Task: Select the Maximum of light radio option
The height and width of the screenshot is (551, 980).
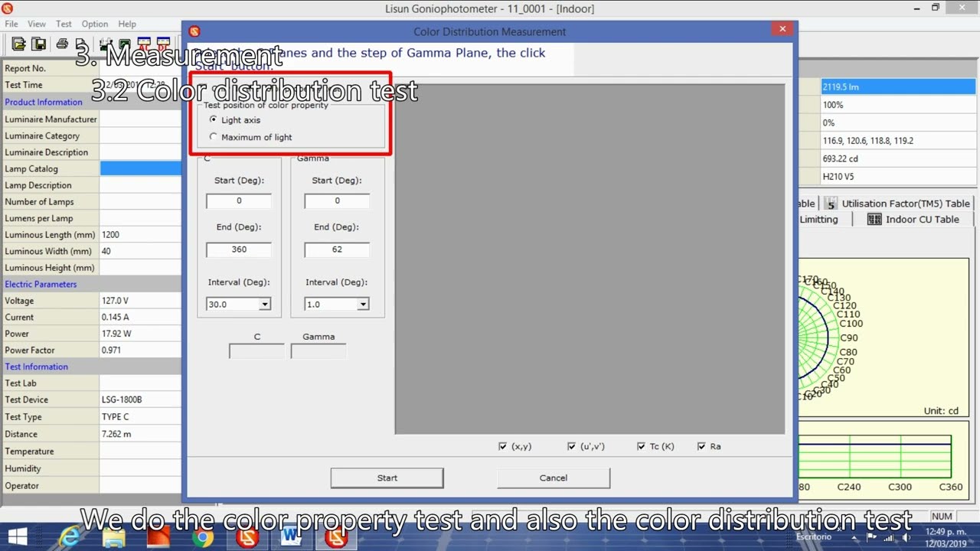Action: pos(214,137)
